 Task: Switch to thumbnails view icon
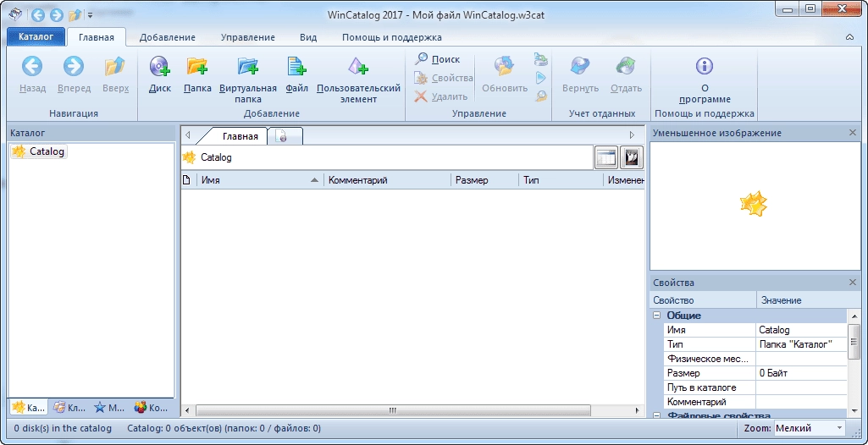[632, 158]
